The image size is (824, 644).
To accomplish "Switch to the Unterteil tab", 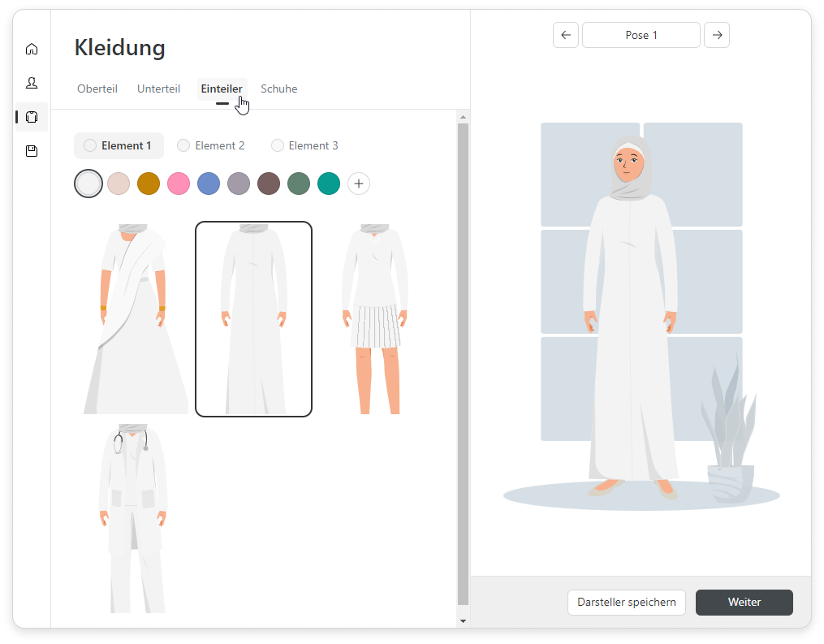I will 158,89.
